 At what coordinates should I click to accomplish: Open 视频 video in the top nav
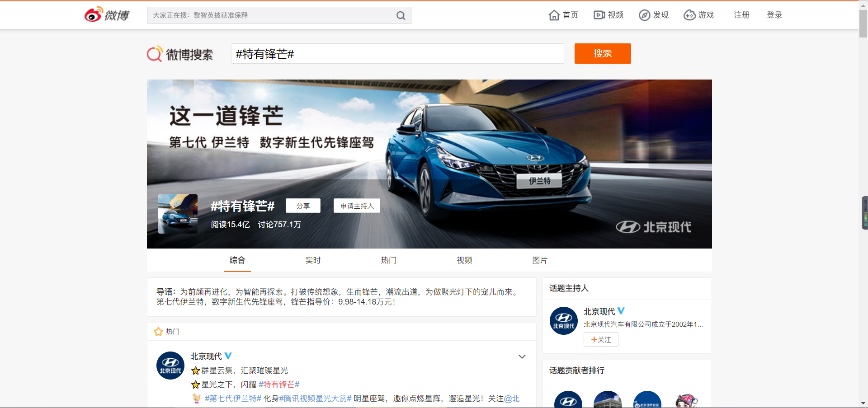(x=609, y=15)
